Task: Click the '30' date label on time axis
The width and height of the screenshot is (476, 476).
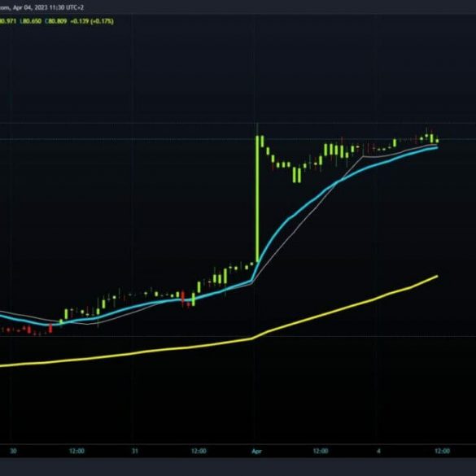Action: (13, 451)
